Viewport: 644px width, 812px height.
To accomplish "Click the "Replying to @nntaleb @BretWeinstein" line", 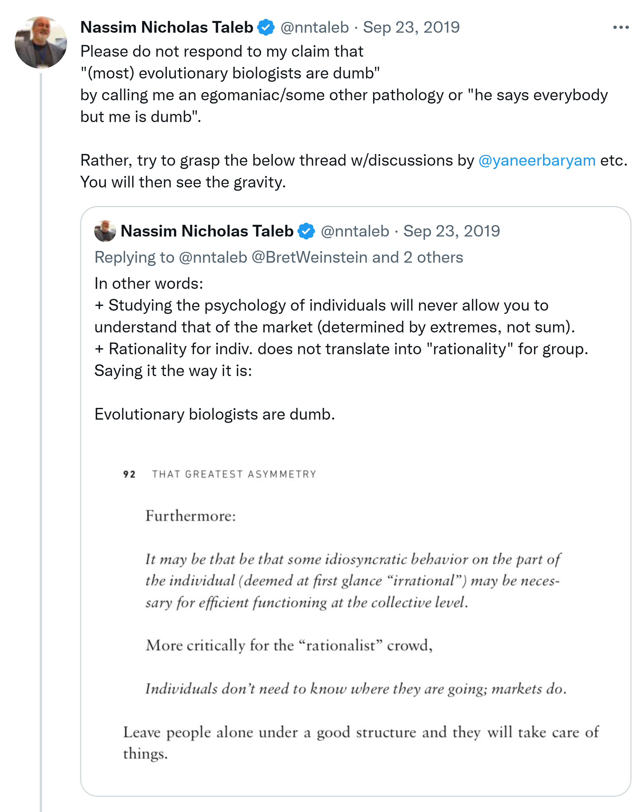I will click(x=279, y=257).
